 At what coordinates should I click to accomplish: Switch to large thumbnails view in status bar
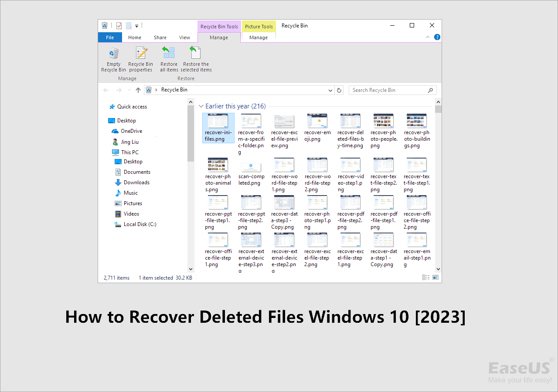click(435, 277)
